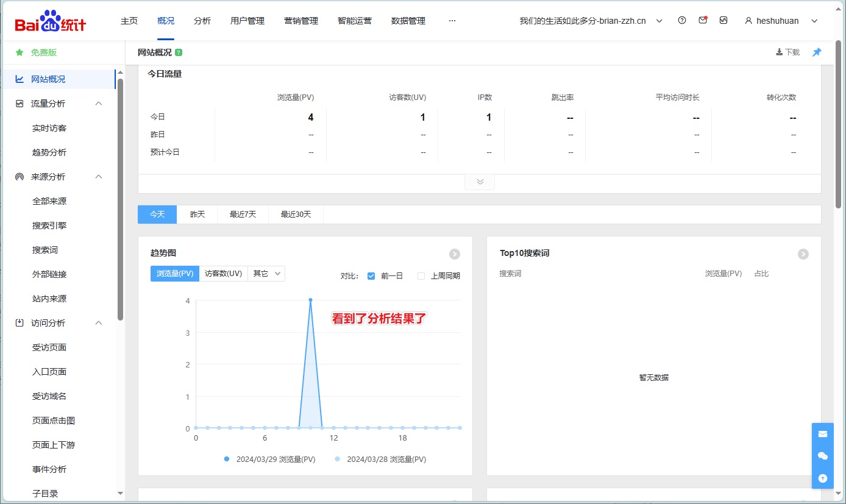Collapse the 访问分析 section chevron
This screenshot has height=504, width=846.
pos(99,323)
